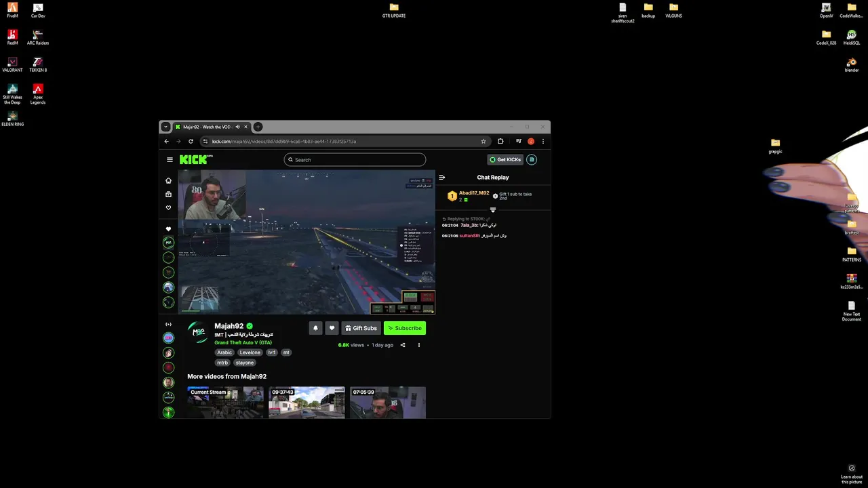Open the stayone tag
This screenshot has height=488, width=868.
click(x=244, y=363)
